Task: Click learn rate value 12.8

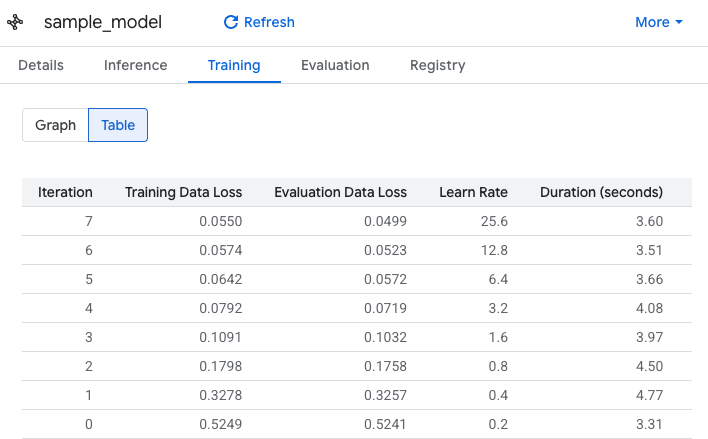Action: click(494, 250)
